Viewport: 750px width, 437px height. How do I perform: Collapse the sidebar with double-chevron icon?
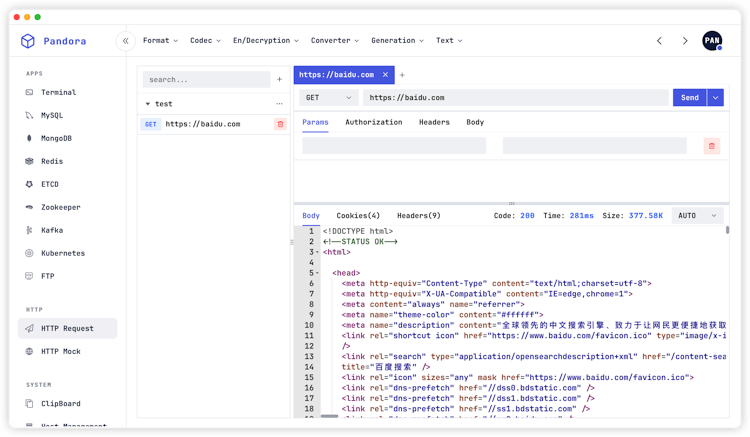tap(126, 41)
